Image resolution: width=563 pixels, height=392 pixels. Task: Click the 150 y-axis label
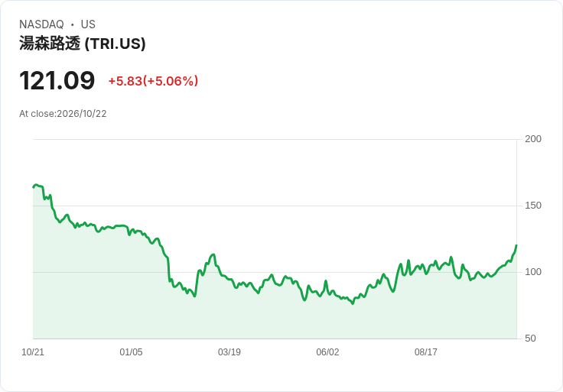[x=533, y=206]
